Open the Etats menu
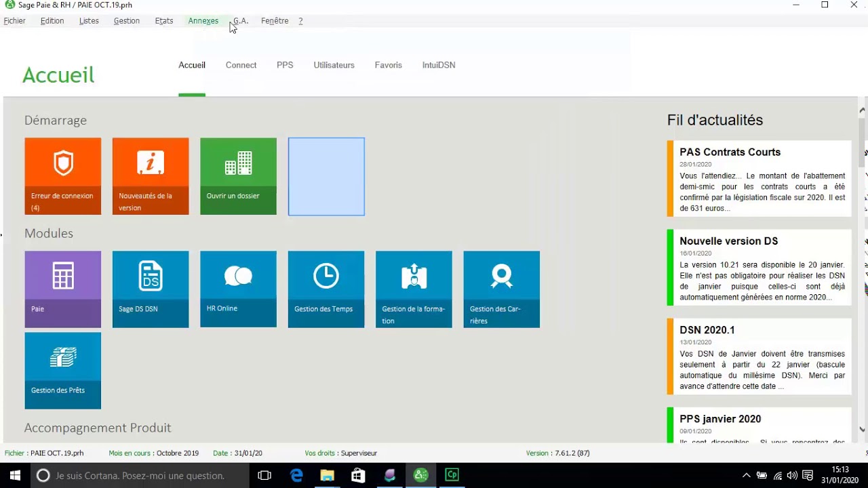 click(x=164, y=21)
